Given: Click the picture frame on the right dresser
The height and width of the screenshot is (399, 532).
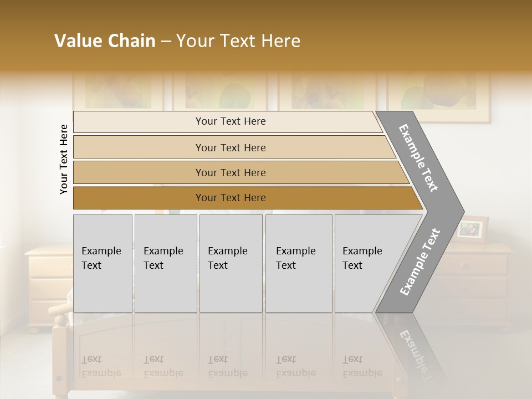Looking at the screenshot, I should (472, 229).
